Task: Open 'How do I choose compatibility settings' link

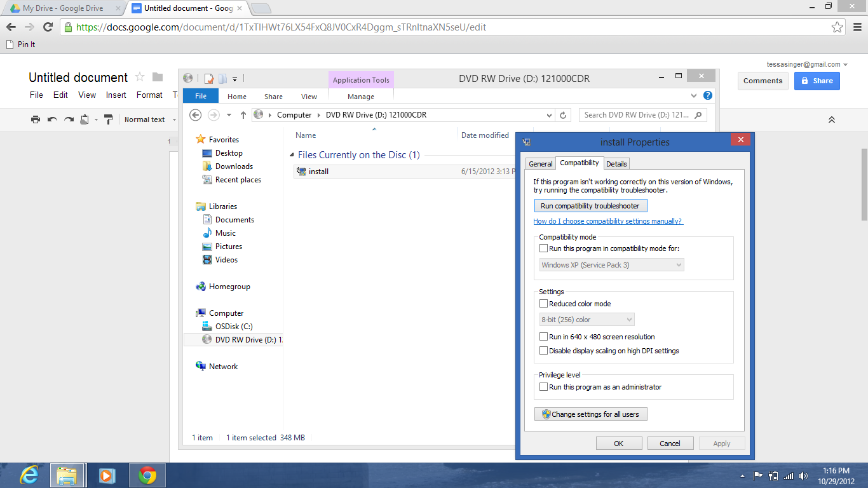Action: click(x=607, y=221)
